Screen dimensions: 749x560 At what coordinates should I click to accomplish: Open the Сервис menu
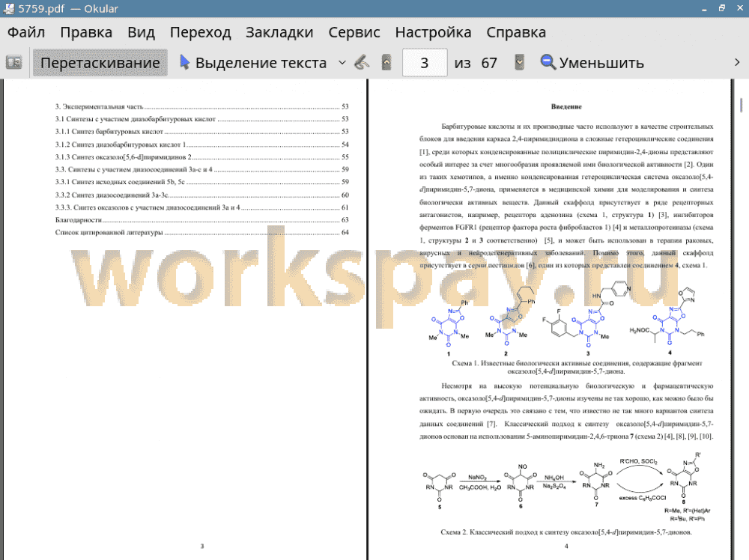click(x=354, y=32)
